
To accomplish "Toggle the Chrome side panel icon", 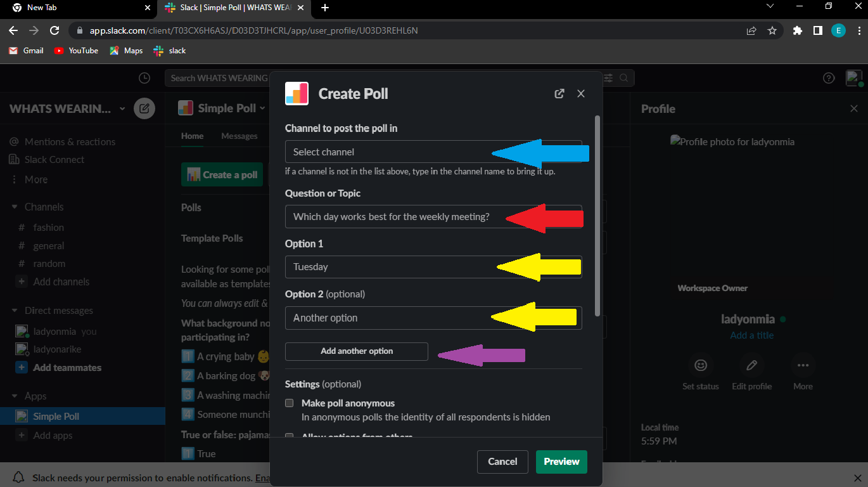I will click(x=818, y=30).
